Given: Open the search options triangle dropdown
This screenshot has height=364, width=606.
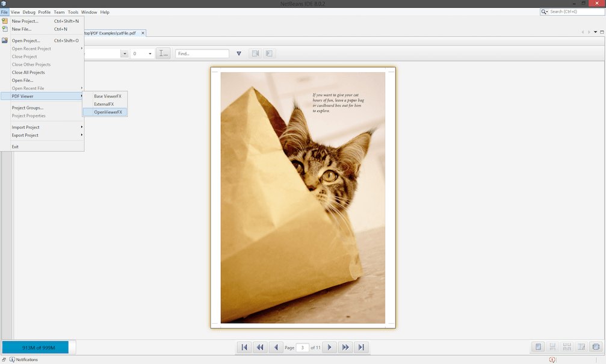Looking at the screenshot, I should click(x=239, y=54).
